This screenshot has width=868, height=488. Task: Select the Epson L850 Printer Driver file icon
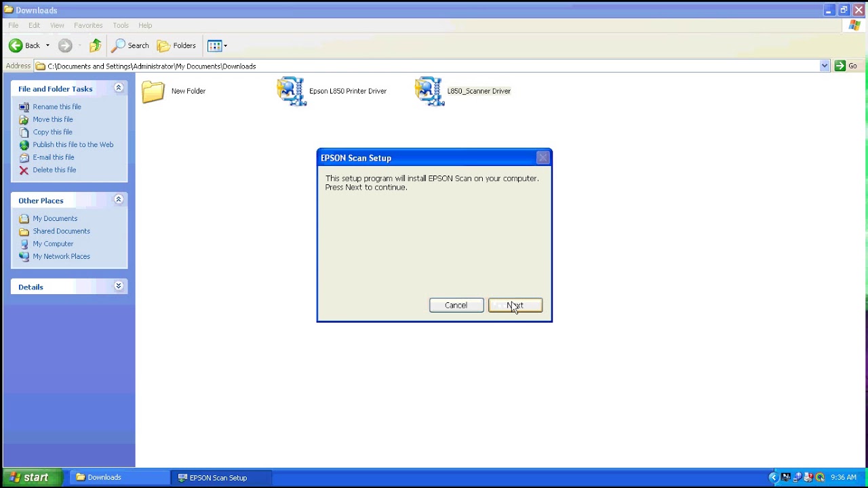292,91
